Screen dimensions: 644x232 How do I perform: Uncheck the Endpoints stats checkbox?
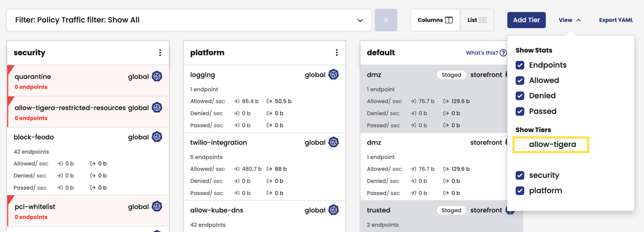(520, 65)
